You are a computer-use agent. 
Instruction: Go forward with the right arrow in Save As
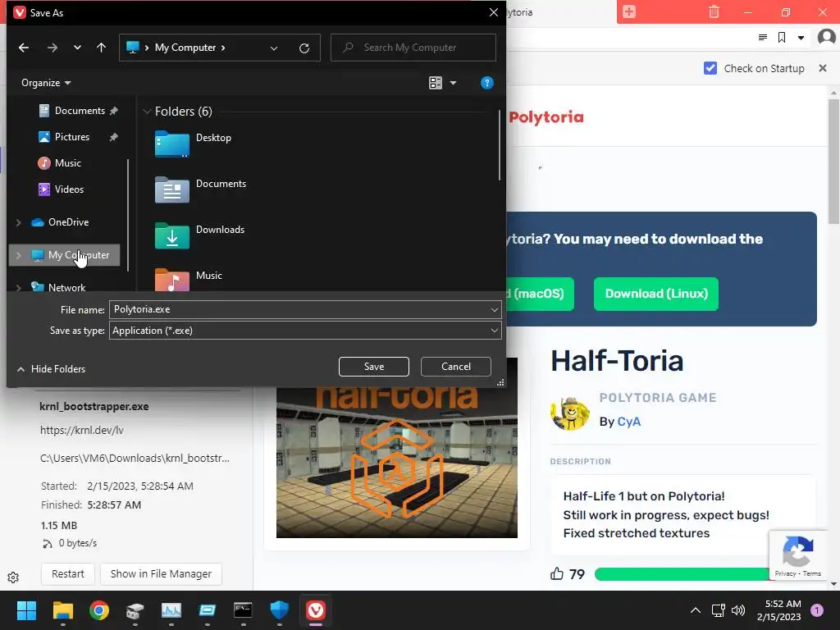pos(52,48)
